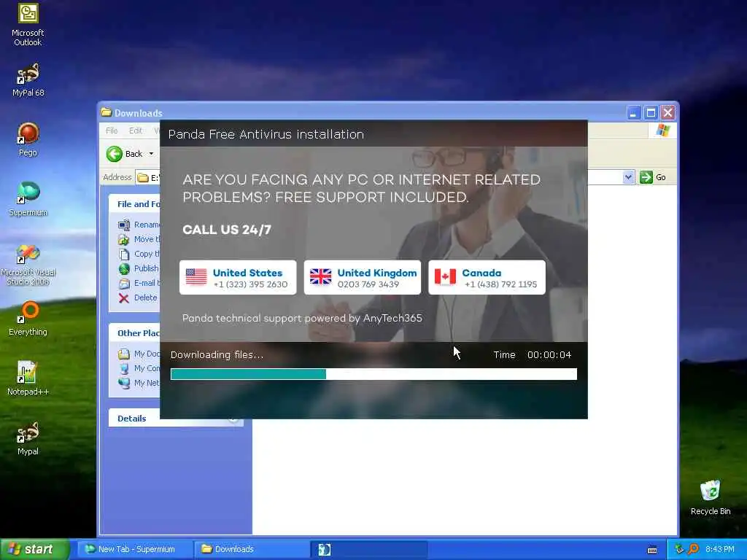Image resolution: width=747 pixels, height=560 pixels.
Task: Open the Back history dropdown arrow
Action: point(151,154)
